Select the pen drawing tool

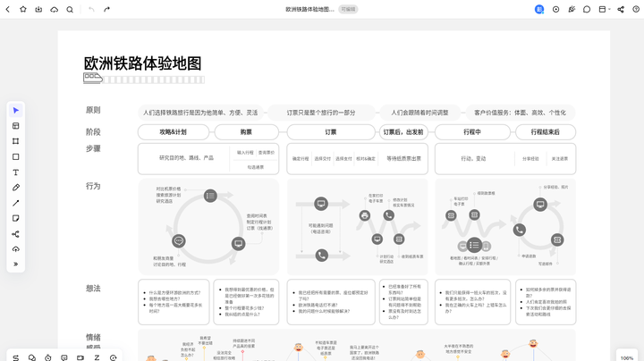pos(15,188)
